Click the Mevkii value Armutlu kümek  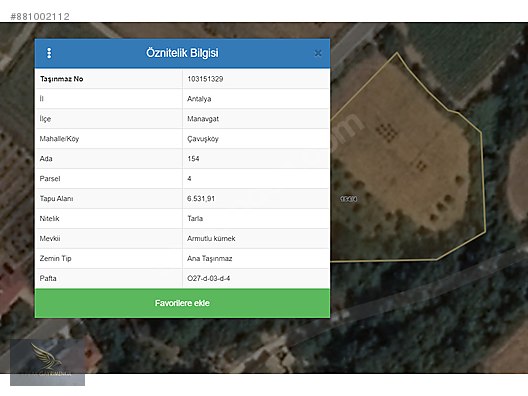tap(211, 238)
